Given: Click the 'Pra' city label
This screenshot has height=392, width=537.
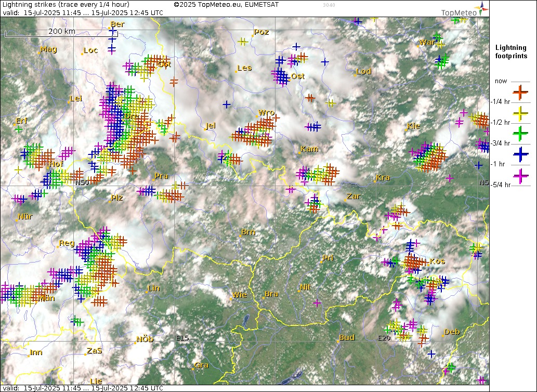Looking at the screenshot, I should pos(161,176).
